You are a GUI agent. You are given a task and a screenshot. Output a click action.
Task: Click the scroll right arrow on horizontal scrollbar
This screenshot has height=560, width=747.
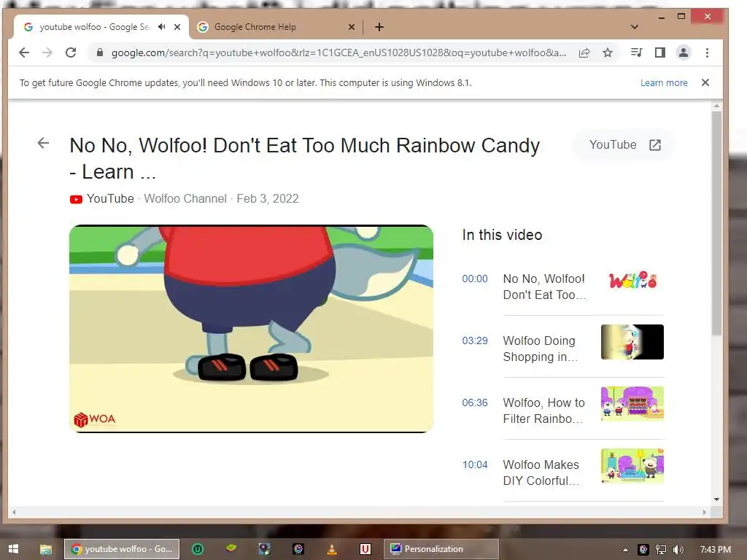tap(704, 513)
